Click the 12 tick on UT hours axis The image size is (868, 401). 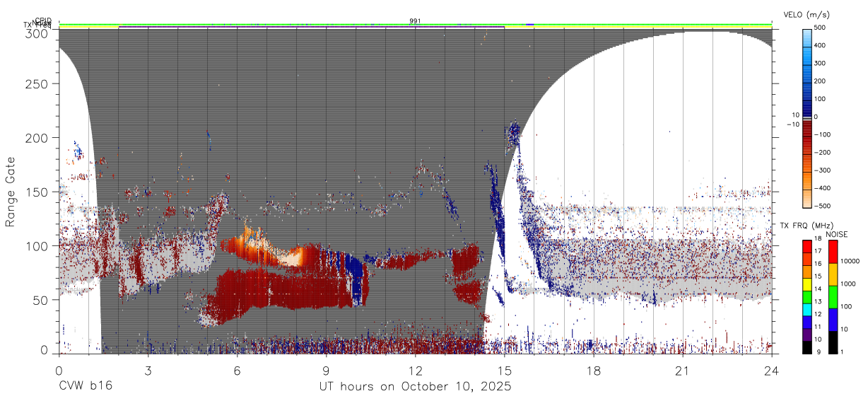point(415,371)
